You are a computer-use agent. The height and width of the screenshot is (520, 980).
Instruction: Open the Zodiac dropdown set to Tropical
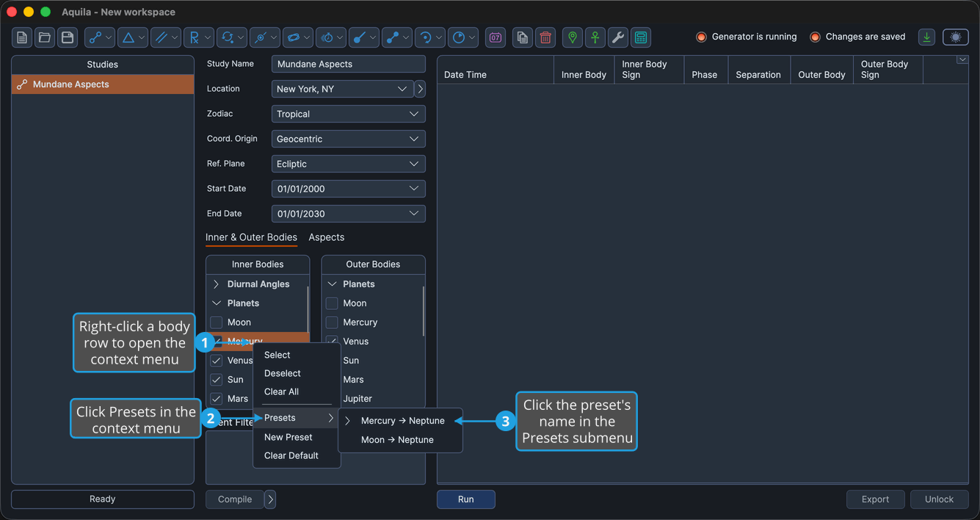point(349,114)
